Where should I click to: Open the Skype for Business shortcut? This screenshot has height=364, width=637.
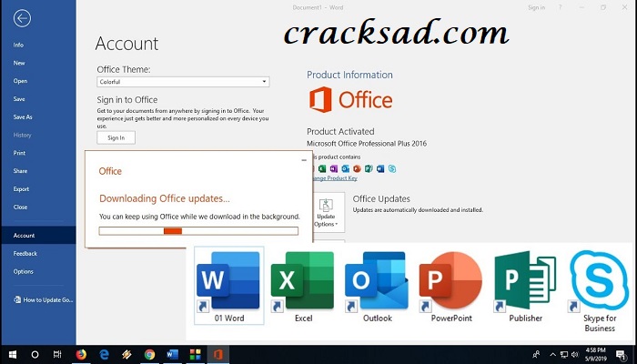point(600,290)
